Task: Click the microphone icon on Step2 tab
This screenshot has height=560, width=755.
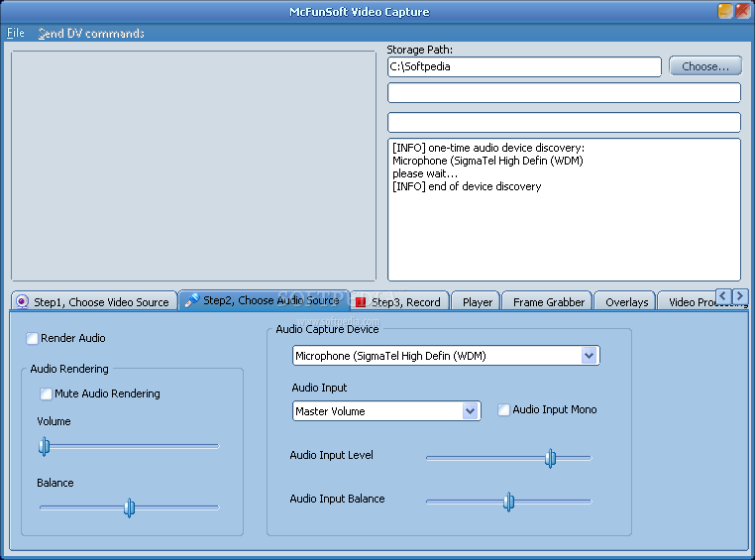Action: [x=191, y=300]
